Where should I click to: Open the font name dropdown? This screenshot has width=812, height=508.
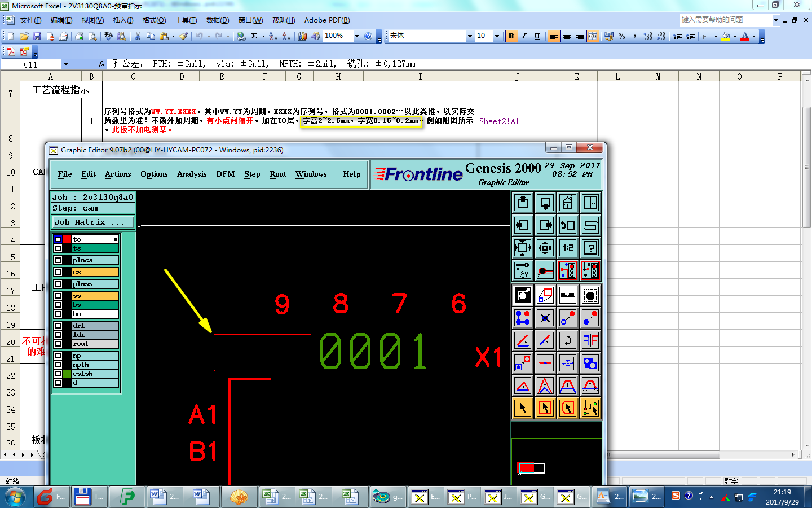tap(470, 36)
